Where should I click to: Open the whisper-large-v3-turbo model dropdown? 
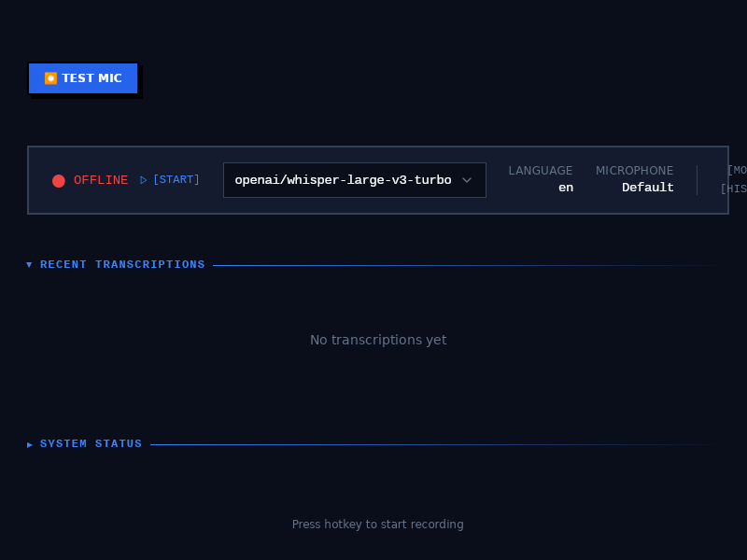click(355, 180)
